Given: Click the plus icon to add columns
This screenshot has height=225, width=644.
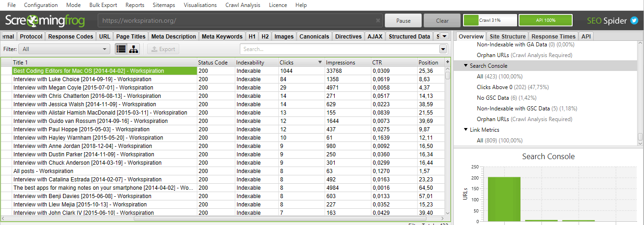Looking at the screenshot, I should [448, 62].
